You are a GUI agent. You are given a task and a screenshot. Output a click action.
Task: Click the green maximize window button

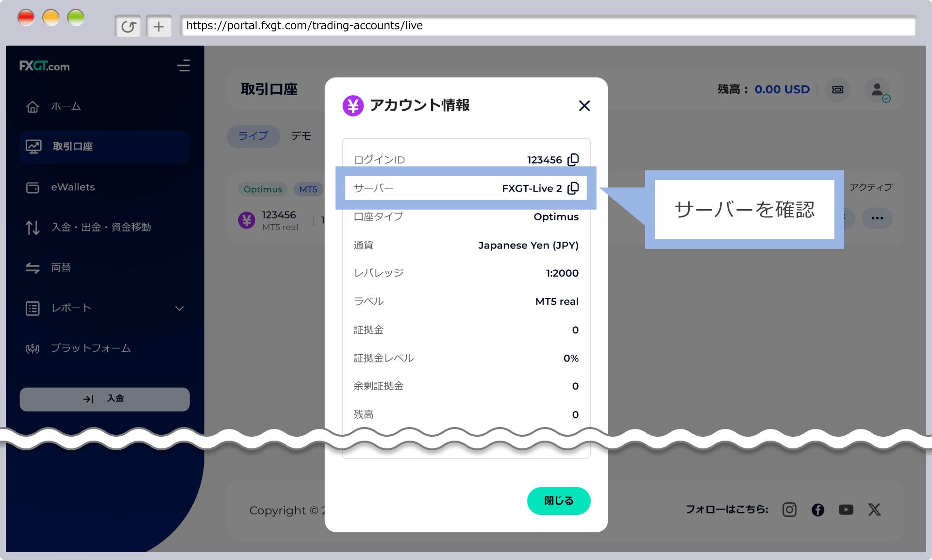click(76, 18)
